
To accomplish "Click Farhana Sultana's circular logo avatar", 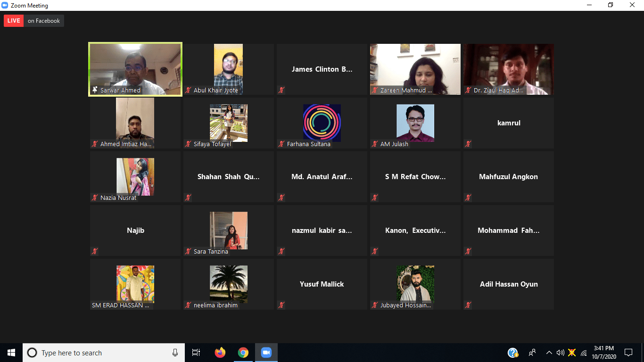I will tap(322, 123).
